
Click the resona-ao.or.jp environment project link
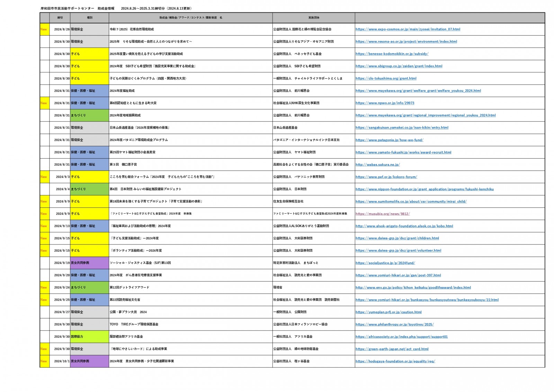[406, 42]
